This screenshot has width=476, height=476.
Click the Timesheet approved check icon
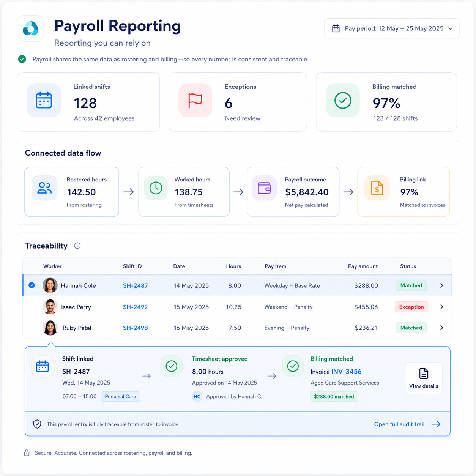coord(172,366)
